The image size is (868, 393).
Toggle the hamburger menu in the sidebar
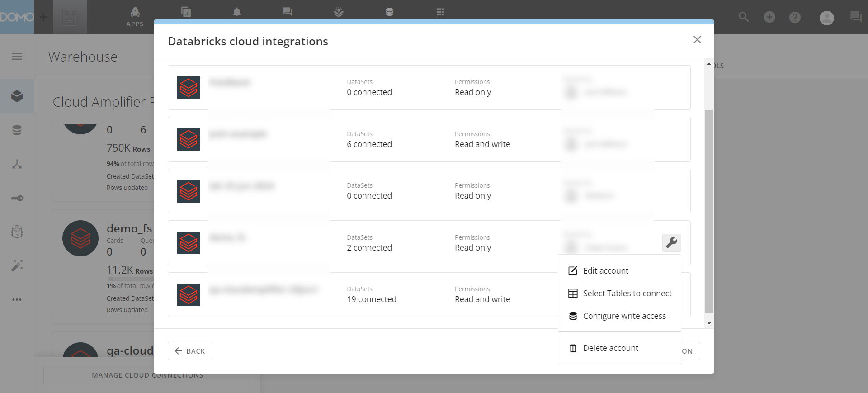pos(17,57)
